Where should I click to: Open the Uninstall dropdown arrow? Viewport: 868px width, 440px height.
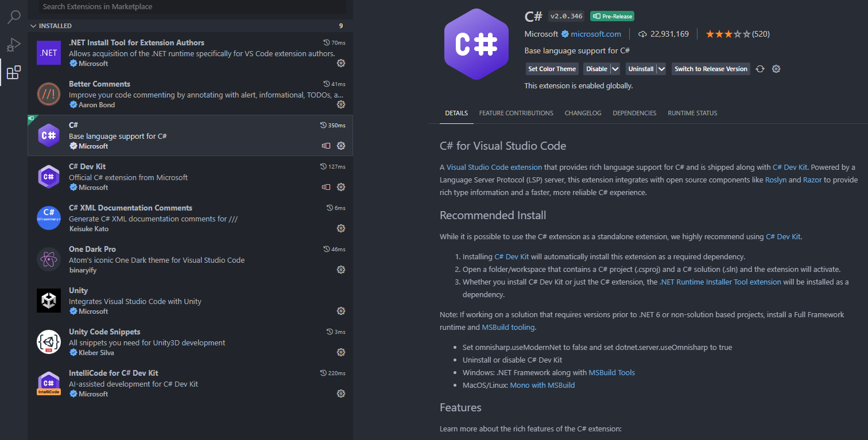coord(661,69)
